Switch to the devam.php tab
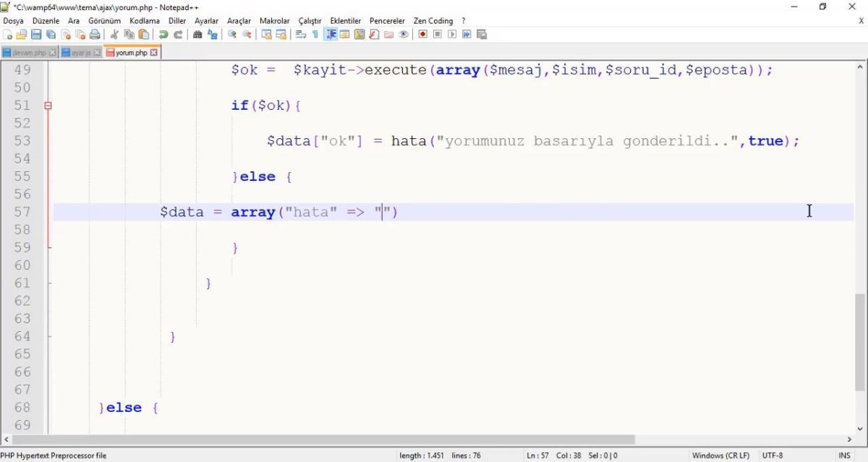Screen dimensions: 868x462 (x=29, y=53)
